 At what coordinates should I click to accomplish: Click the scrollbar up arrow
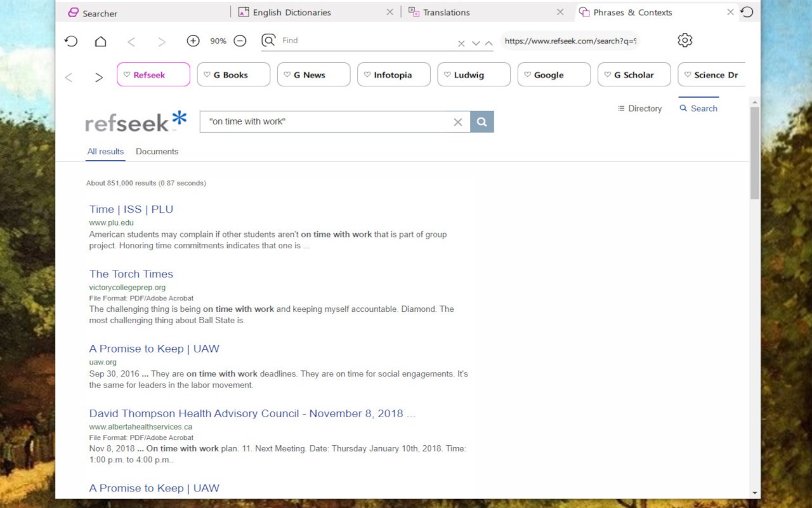click(754, 102)
